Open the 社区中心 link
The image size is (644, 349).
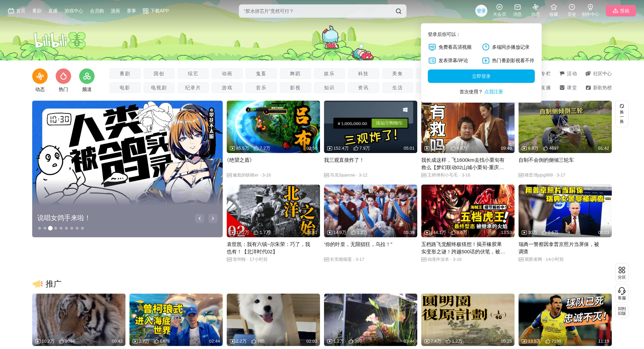[599, 73]
